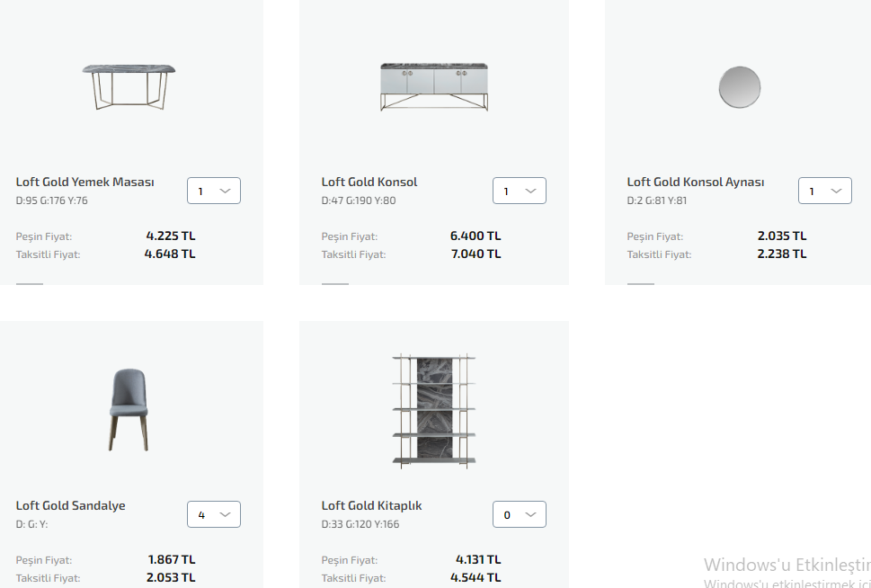Open quantity dropdown for Loft Gold Sandalye
The width and height of the screenshot is (871, 588).
pyautogui.click(x=214, y=514)
